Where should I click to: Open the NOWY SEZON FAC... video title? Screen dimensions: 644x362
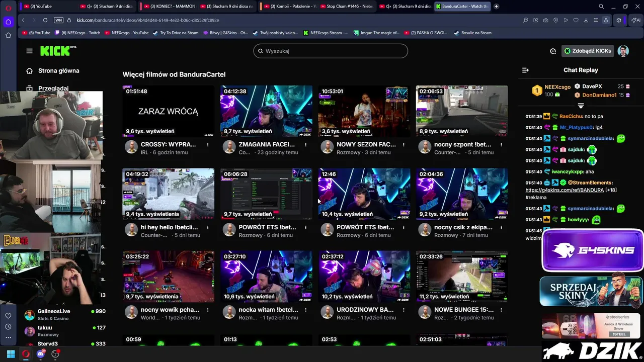[366, 144]
